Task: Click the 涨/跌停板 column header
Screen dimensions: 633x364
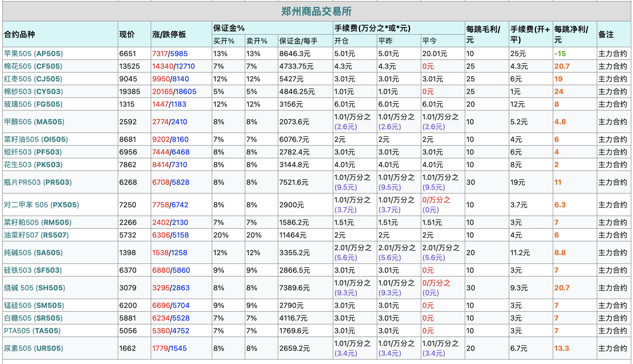Action: pyautogui.click(x=169, y=34)
